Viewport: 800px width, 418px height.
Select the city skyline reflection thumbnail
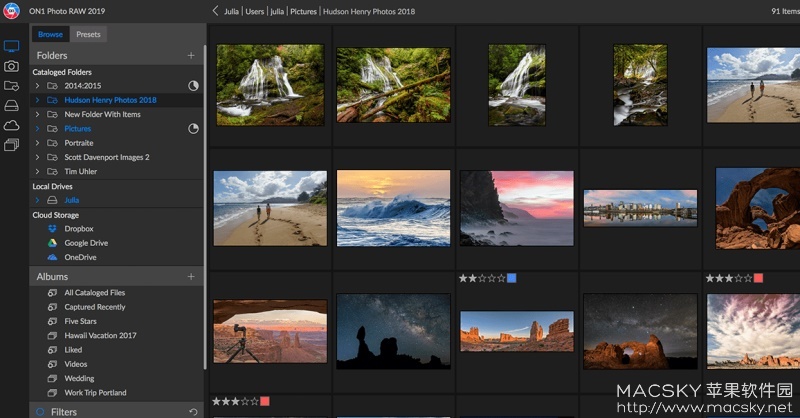pos(640,208)
